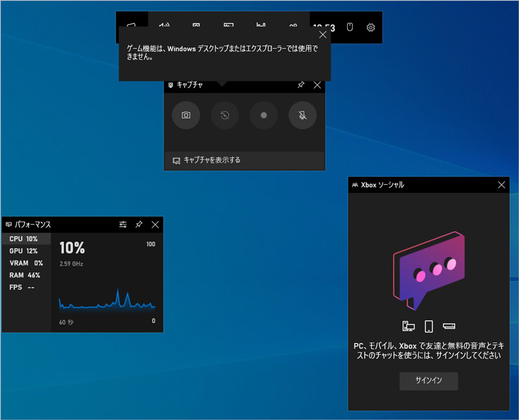Click the record-last-30-seconds icon in キャプチャ panel
Viewport: 519px width, 420px height.
(x=224, y=115)
